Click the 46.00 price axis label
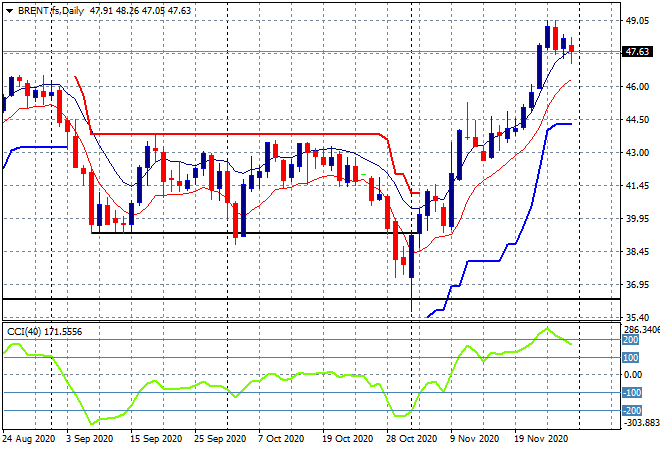 point(637,87)
